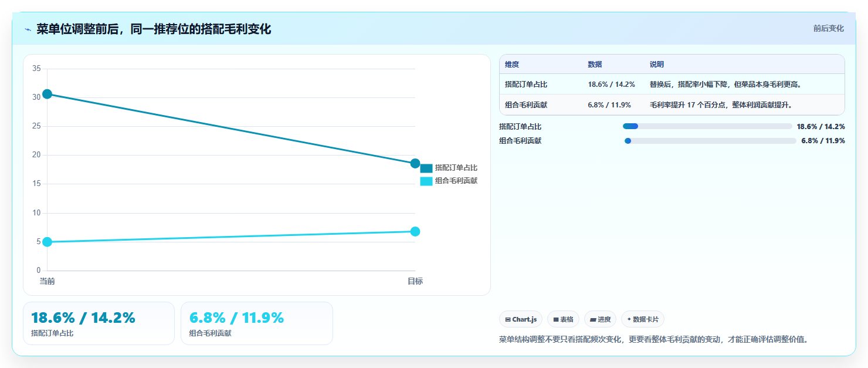Click the 表格 tag chip
The height and width of the screenshot is (368, 868).
click(x=563, y=319)
